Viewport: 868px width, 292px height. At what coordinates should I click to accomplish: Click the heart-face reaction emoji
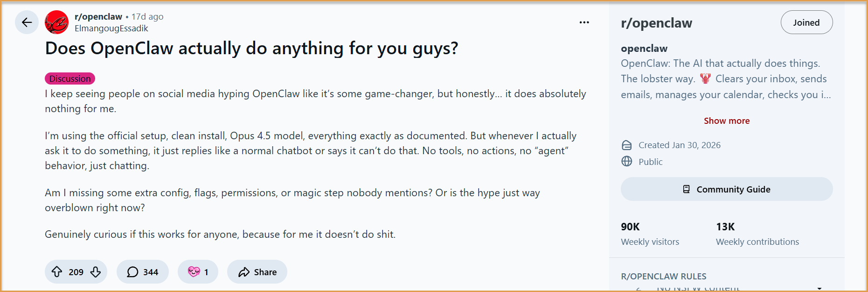click(193, 271)
